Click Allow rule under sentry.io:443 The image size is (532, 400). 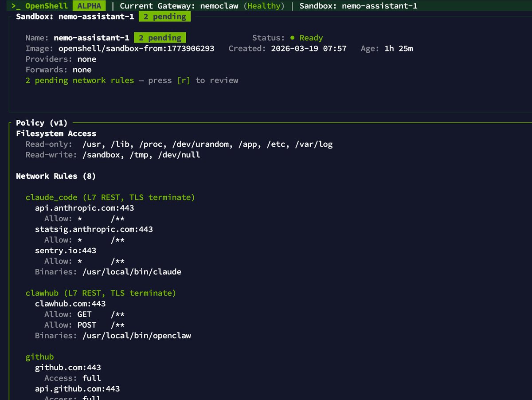pyautogui.click(x=84, y=261)
